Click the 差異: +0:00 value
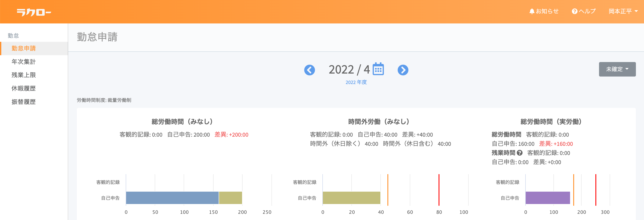The width and height of the screenshot is (644, 220). (547, 162)
